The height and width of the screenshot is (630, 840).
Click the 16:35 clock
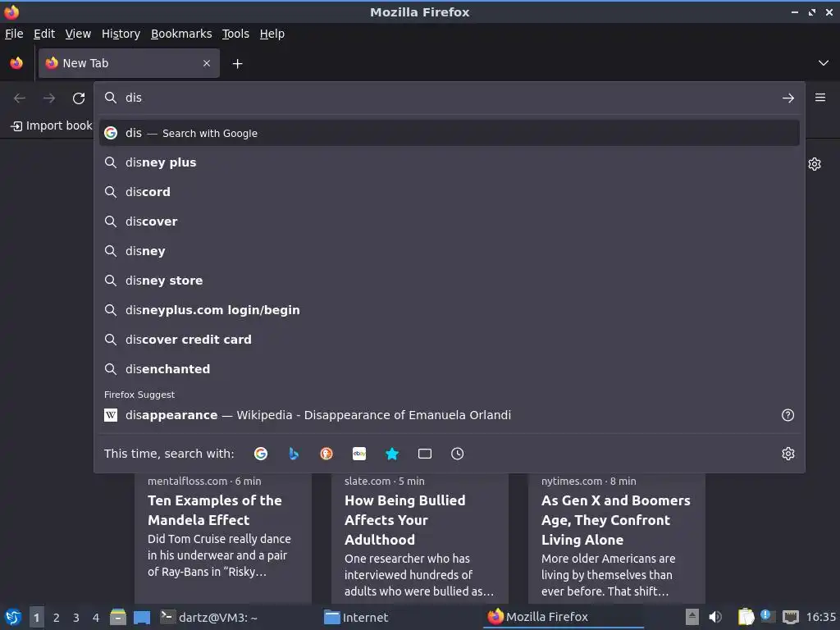click(820, 617)
